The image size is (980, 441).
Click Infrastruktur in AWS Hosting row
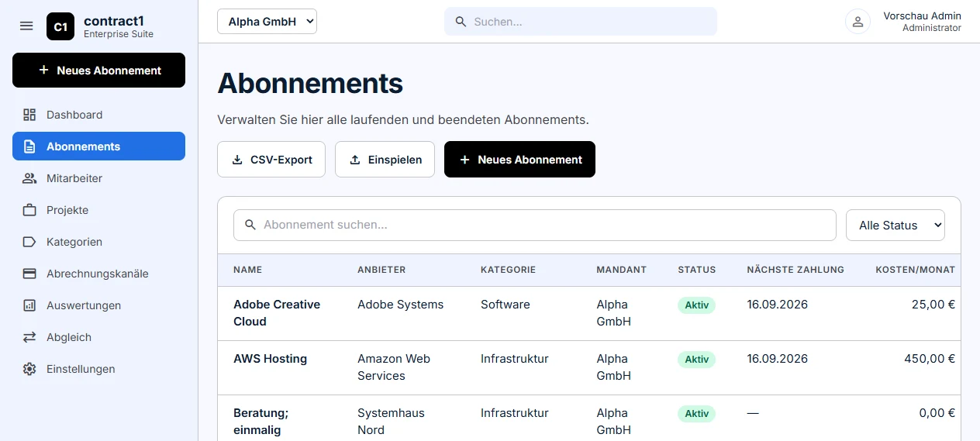(x=515, y=359)
